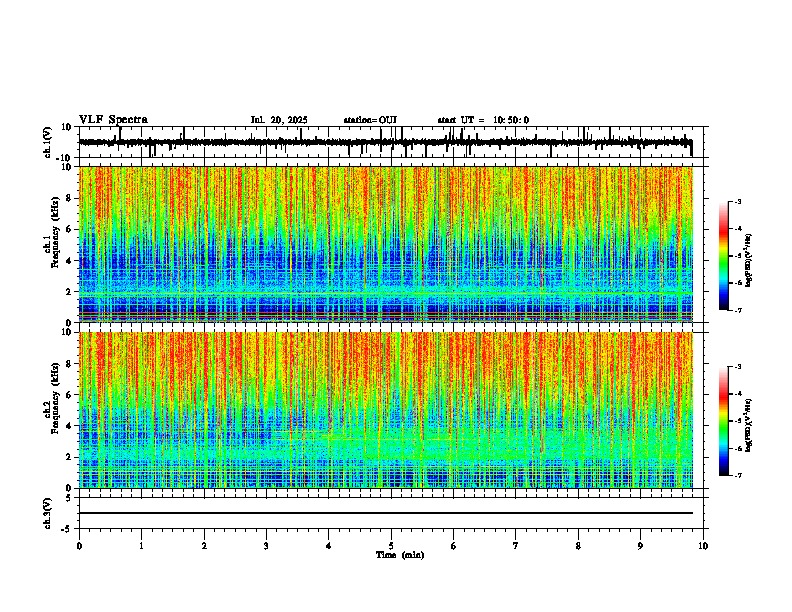Click time axis tick label "3"
792x612 pixels.
coord(266,546)
